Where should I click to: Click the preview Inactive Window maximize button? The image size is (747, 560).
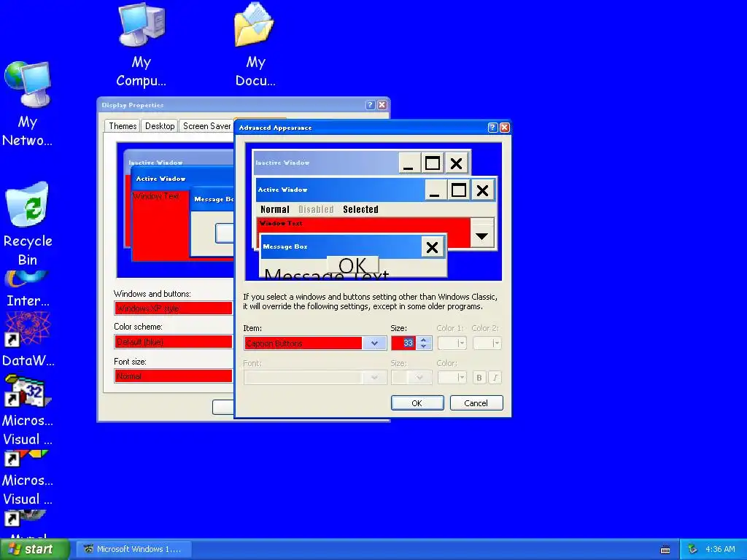(432, 163)
